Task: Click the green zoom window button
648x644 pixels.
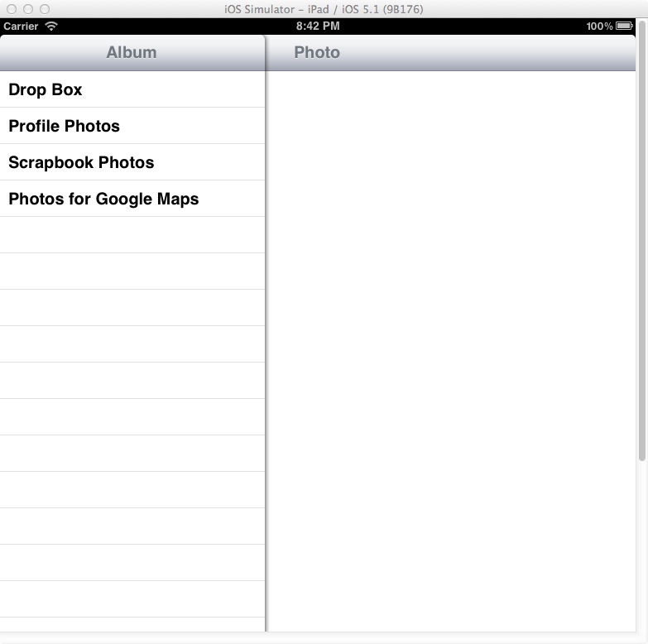Action: tap(45, 8)
